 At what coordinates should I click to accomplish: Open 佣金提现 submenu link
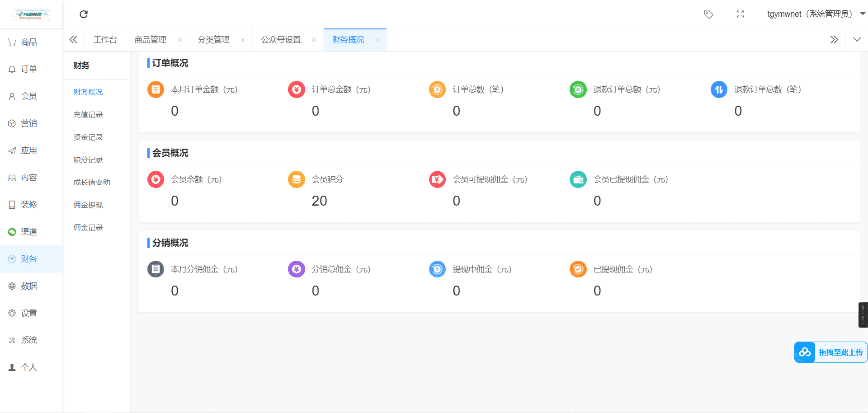pos(88,205)
